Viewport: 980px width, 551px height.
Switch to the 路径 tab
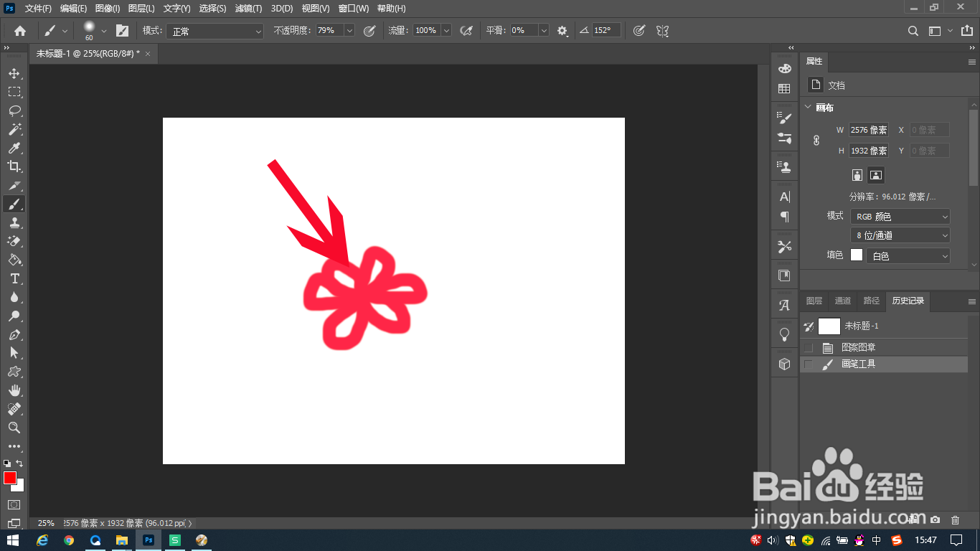(x=871, y=301)
